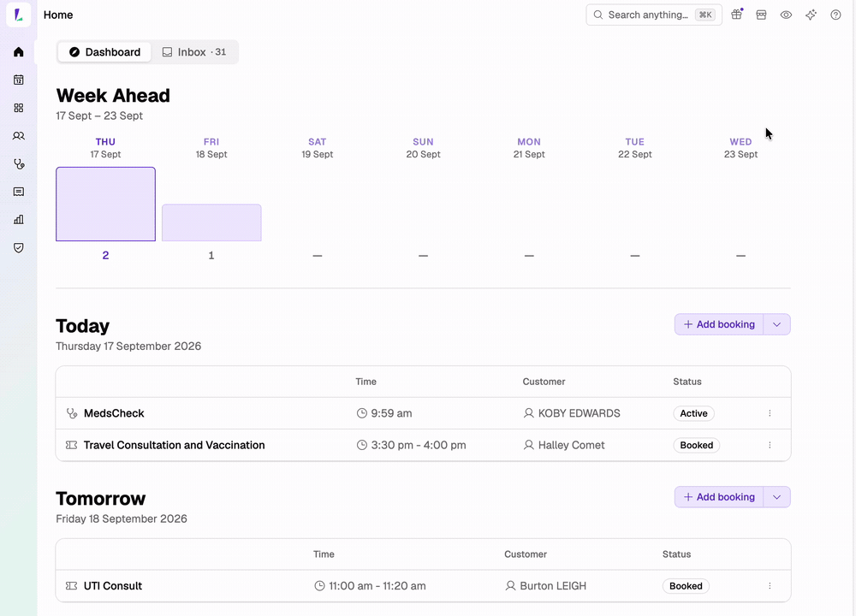Click Customer column header in Tomorrow table
The height and width of the screenshot is (616, 856).
coord(526,554)
